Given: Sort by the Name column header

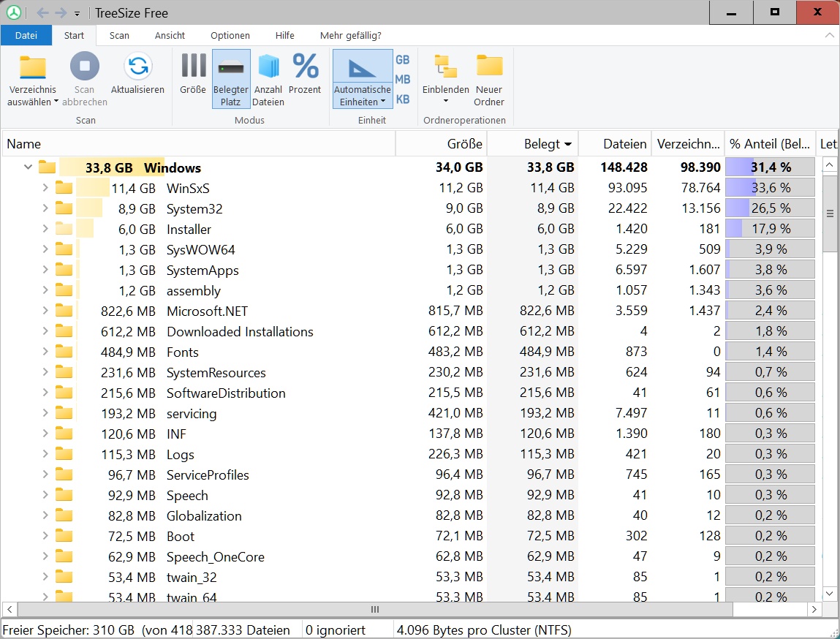Looking at the screenshot, I should [x=199, y=143].
